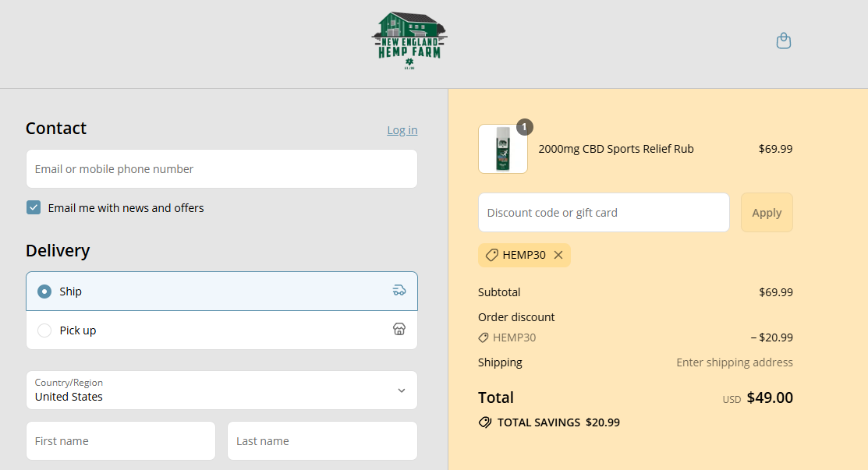868x470 pixels.
Task: Select the Pick up delivery option
Action: [221, 330]
